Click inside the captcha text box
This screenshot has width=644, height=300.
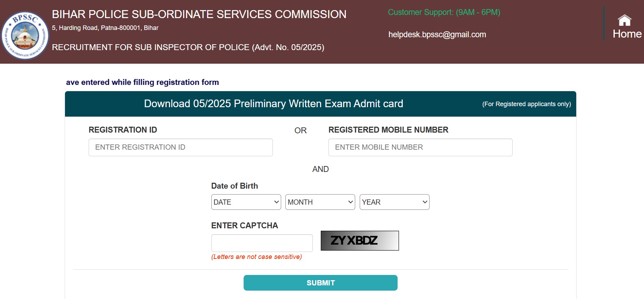262,243
